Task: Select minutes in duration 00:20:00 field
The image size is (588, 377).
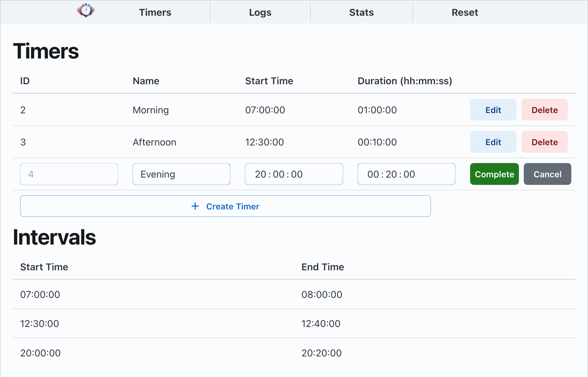Action: [391, 174]
